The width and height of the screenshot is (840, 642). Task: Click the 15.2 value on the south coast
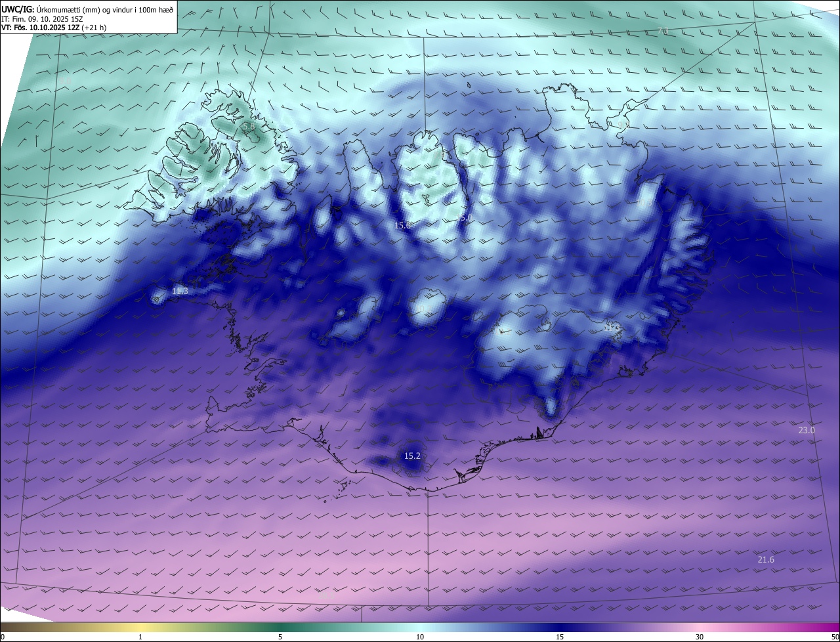coord(412,456)
